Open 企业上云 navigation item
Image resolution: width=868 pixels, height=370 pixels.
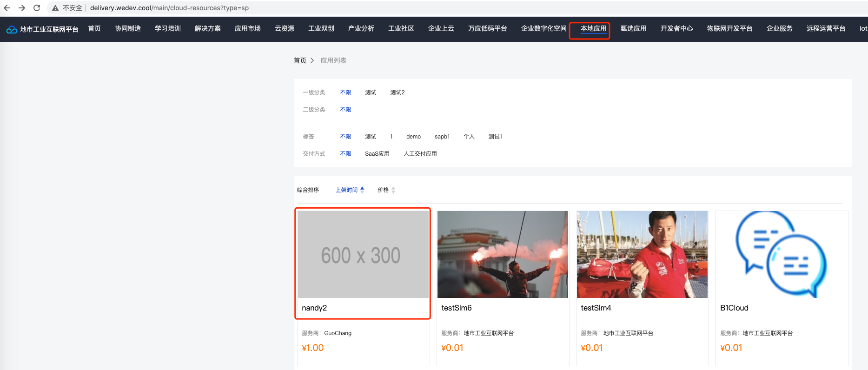pyautogui.click(x=441, y=29)
